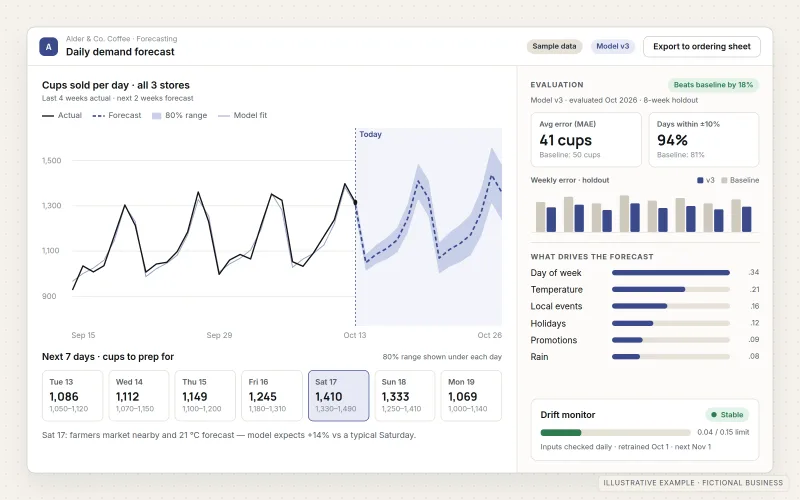Click the .34 Day of week value
This screenshot has width=800, height=500.
pos(754,272)
